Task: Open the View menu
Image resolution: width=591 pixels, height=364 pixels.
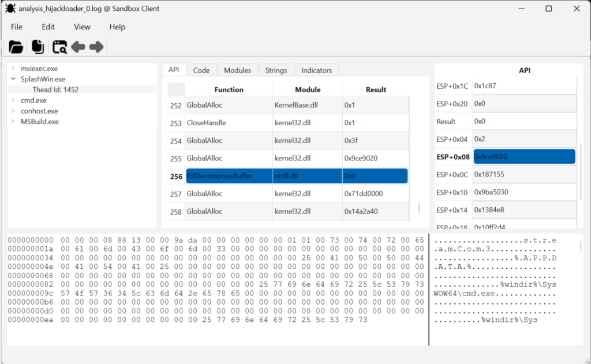Action: (82, 27)
